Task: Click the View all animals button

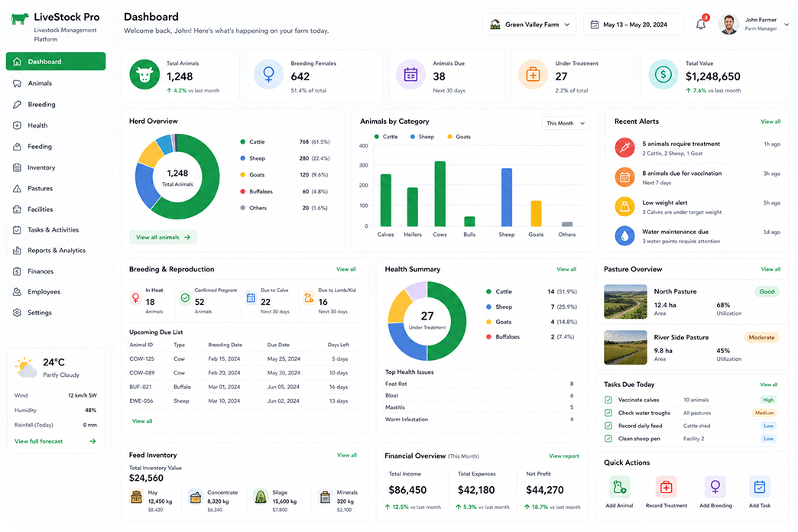Action: (163, 237)
